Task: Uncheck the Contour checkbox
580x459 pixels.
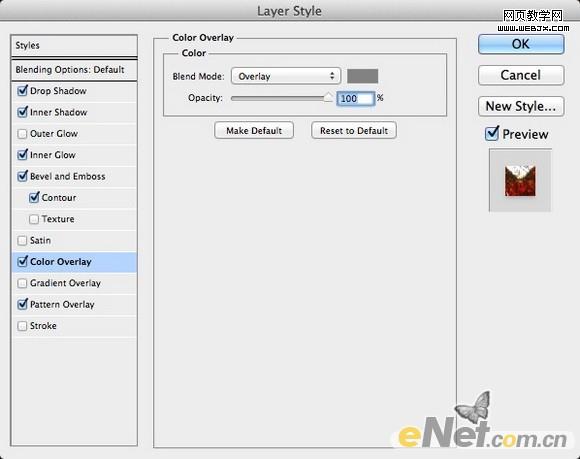Action: (34, 198)
